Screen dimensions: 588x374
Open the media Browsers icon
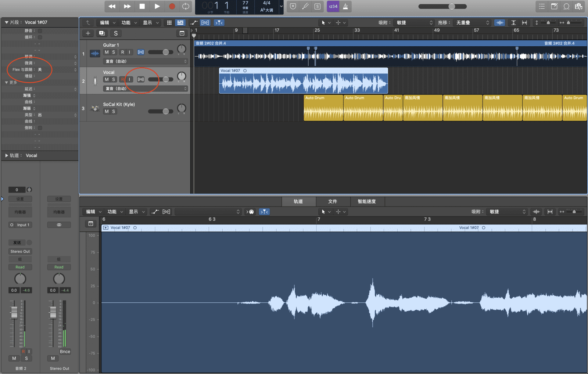[579, 6]
